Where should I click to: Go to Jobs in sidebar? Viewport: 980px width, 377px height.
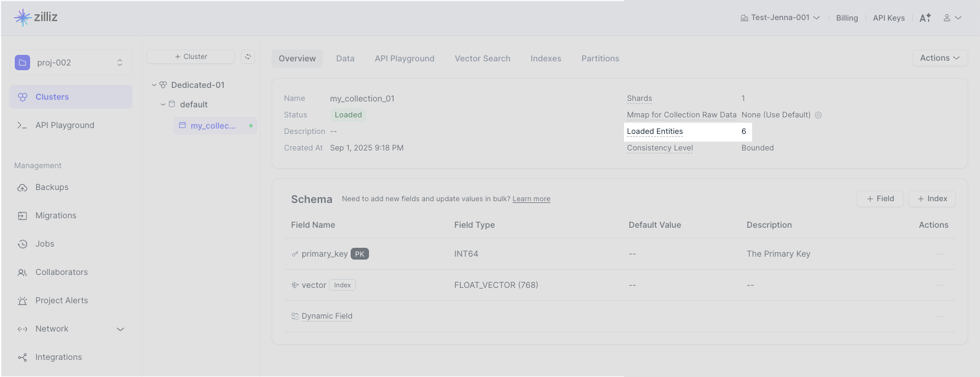(x=44, y=244)
